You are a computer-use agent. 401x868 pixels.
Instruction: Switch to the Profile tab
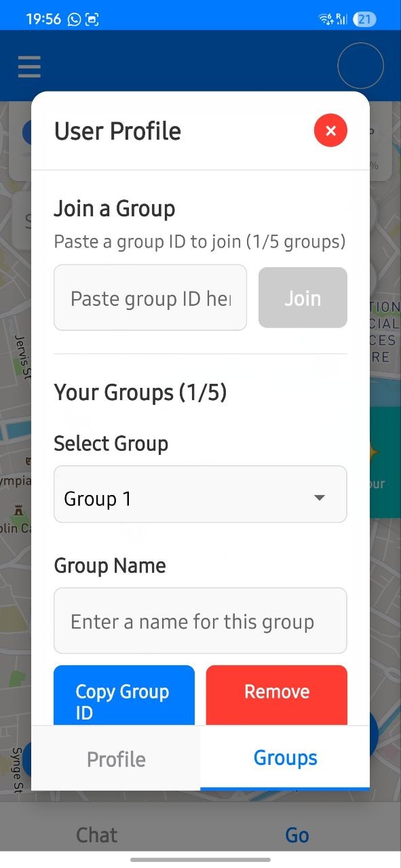[x=115, y=759]
